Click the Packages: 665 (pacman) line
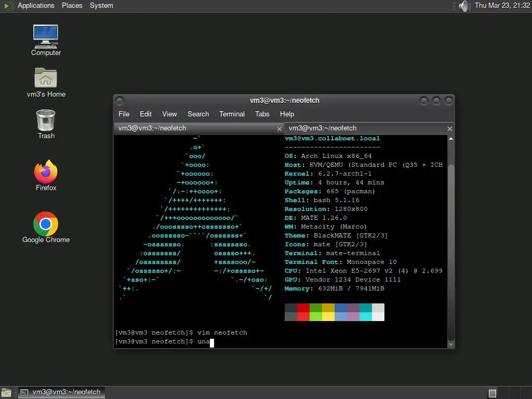This screenshot has height=399, width=532. click(x=330, y=191)
